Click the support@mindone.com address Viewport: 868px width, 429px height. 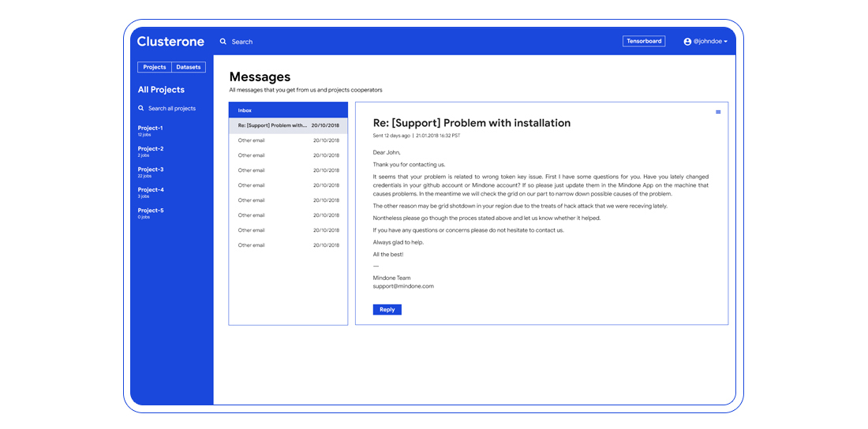[403, 286]
